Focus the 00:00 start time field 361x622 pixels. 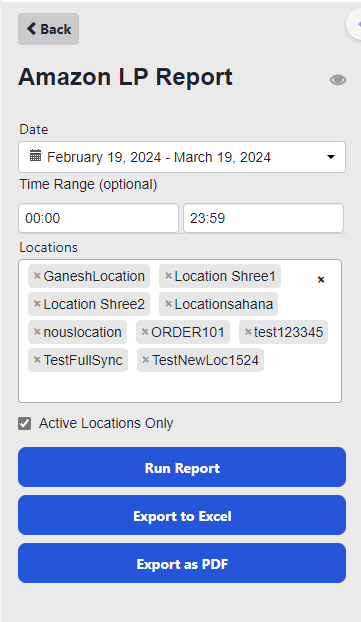point(98,218)
